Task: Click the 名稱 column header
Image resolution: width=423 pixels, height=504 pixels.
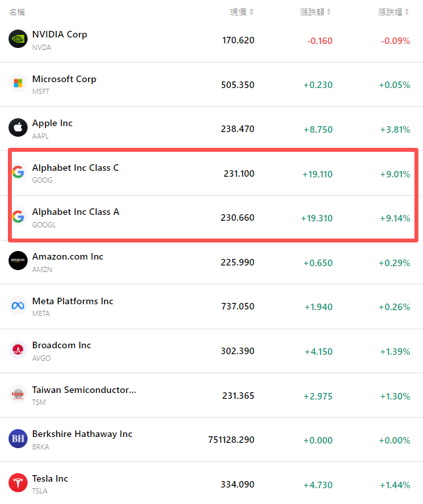Action: point(17,12)
